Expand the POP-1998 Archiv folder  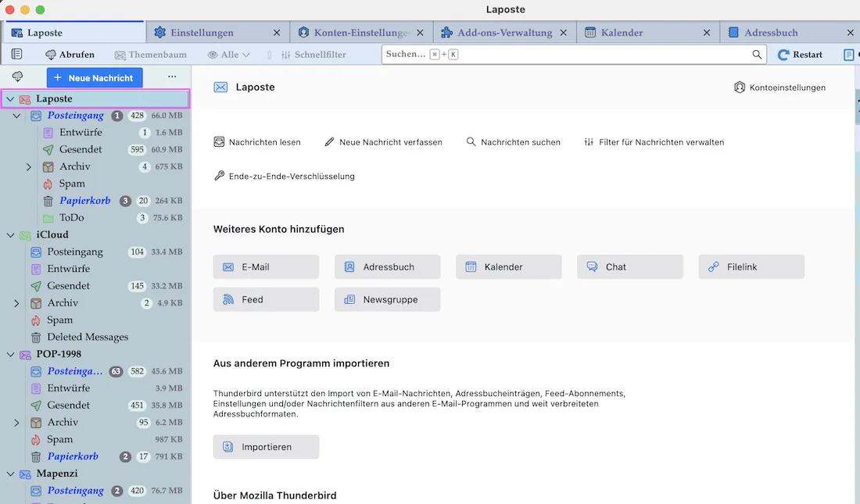(x=16, y=422)
